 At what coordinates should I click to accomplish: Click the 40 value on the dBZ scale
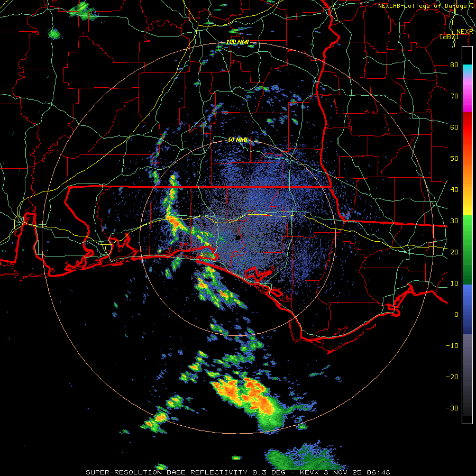coord(454,189)
